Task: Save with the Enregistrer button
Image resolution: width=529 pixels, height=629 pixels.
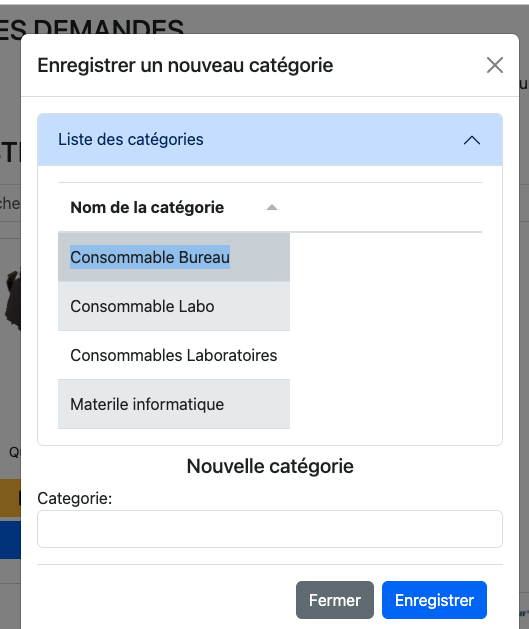Action: [x=434, y=600]
